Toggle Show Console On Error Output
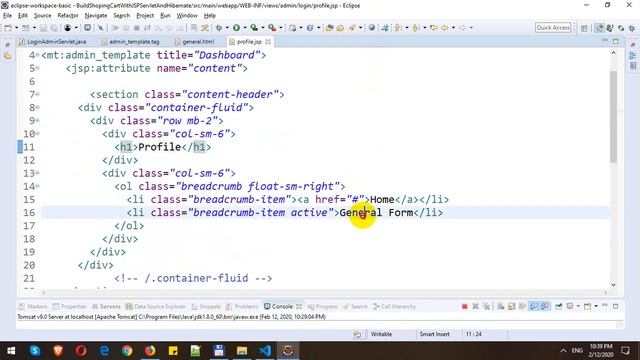This screenshot has width=640, height=360. [544, 306]
